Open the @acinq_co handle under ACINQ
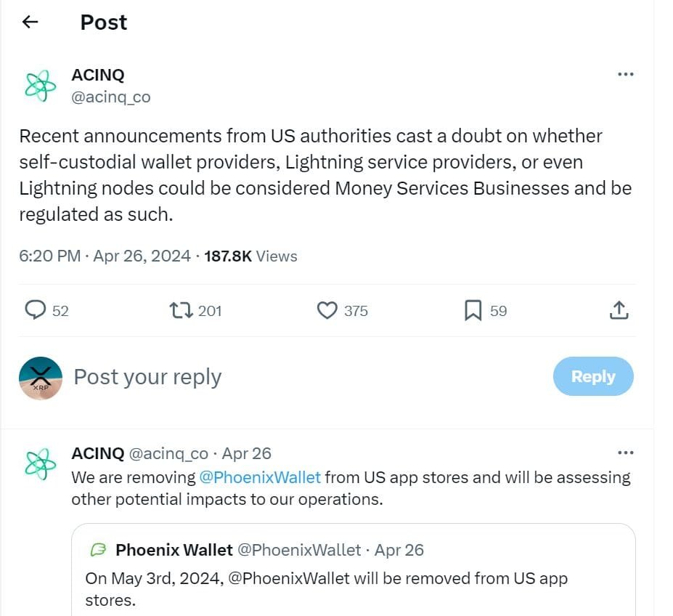This screenshot has width=673, height=616. point(110,97)
